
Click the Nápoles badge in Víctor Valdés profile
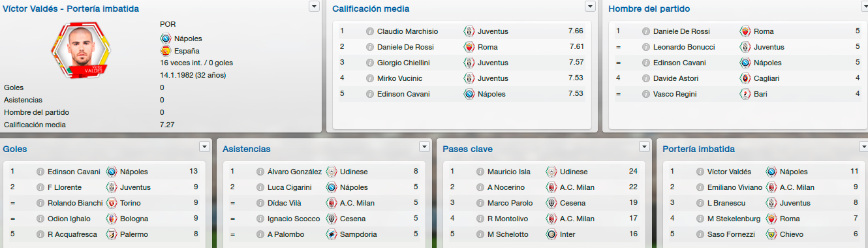165,39
